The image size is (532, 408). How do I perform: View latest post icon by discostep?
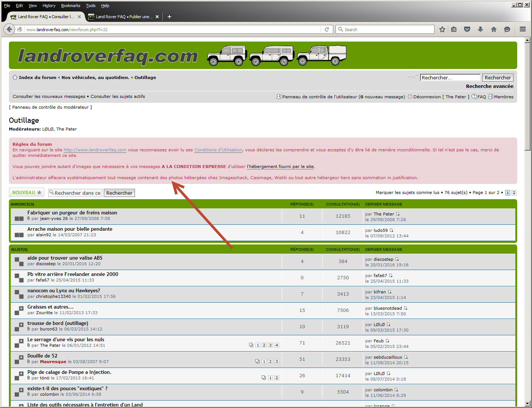coord(397,259)
